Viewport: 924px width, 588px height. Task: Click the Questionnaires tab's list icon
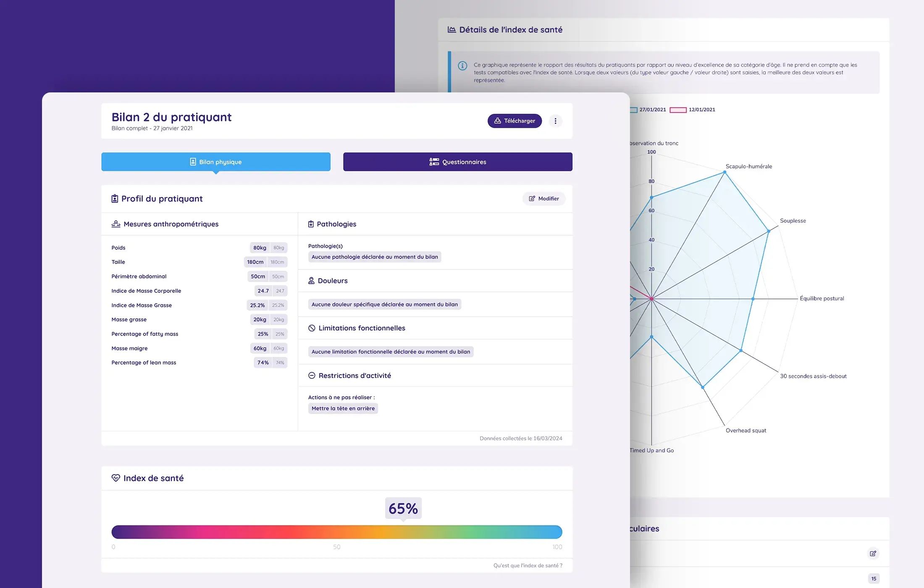(x=434, y=162)
